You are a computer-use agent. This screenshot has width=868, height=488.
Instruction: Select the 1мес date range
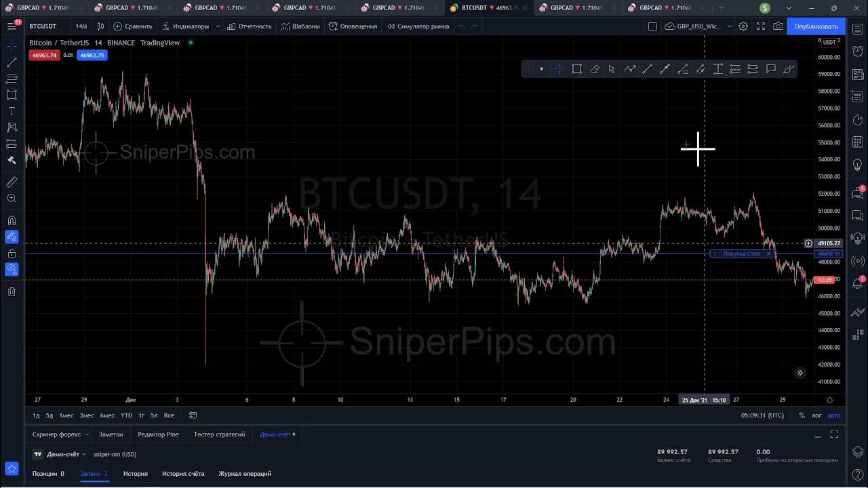click(x=66, y=415)
